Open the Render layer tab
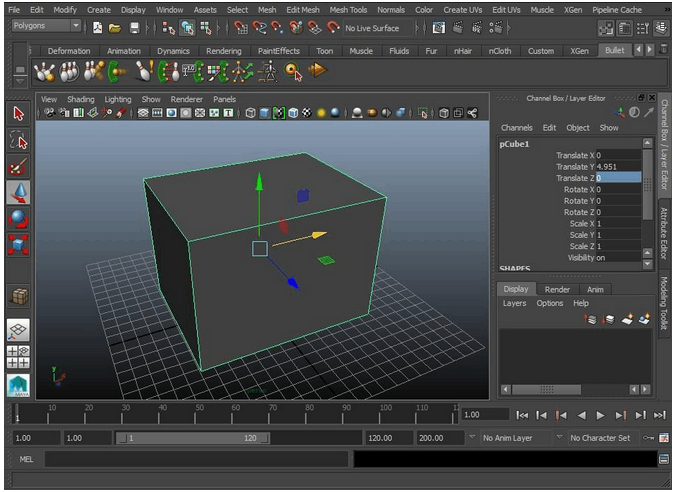678x492 pixels. click(557, 289)
